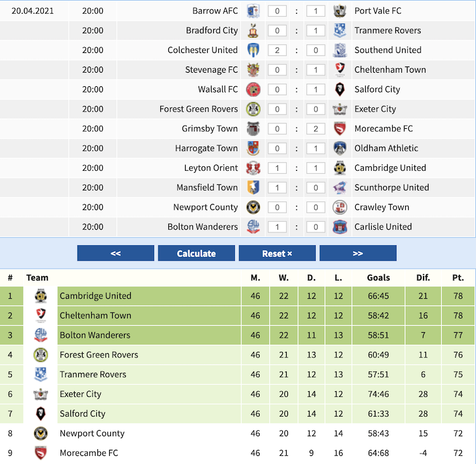Viewport: 476px width, 464px height.
Task: Select the Salford City lion crest in fixtures
Action: coord(340,89)
